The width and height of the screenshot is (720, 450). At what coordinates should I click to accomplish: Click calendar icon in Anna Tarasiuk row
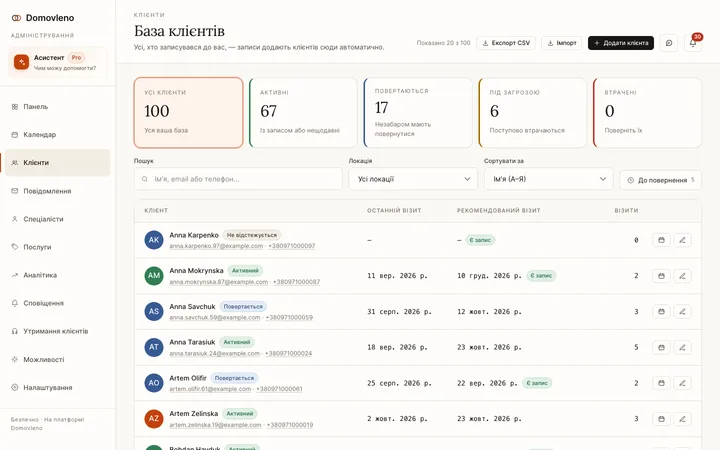click(661, 348)
